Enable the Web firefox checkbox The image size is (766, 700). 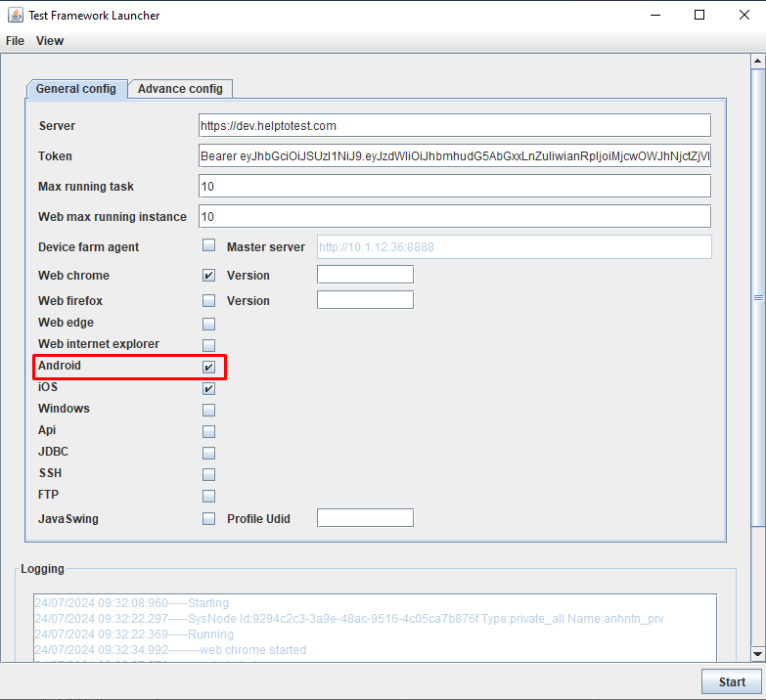[x=208, y=300]
